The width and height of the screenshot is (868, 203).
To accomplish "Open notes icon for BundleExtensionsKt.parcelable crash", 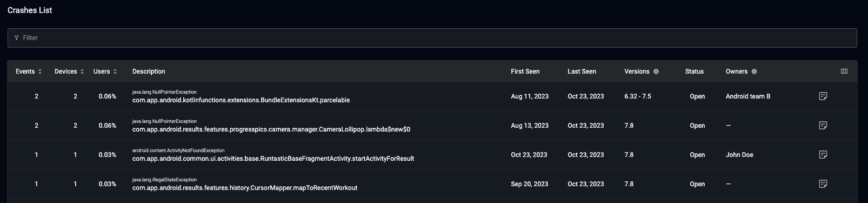I will [823, 96].
